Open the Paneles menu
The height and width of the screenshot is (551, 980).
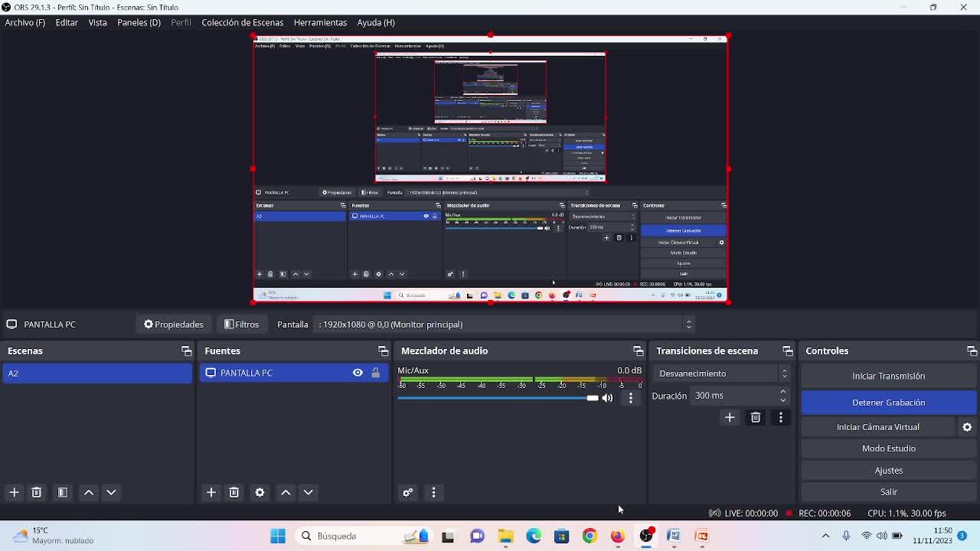[x=139, y=22]
